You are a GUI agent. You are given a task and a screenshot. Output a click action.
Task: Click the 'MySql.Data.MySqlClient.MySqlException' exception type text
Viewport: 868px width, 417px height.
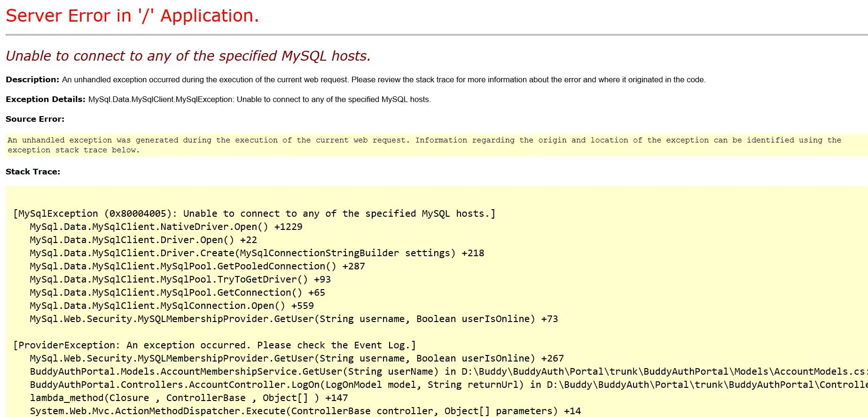(161, 99)
